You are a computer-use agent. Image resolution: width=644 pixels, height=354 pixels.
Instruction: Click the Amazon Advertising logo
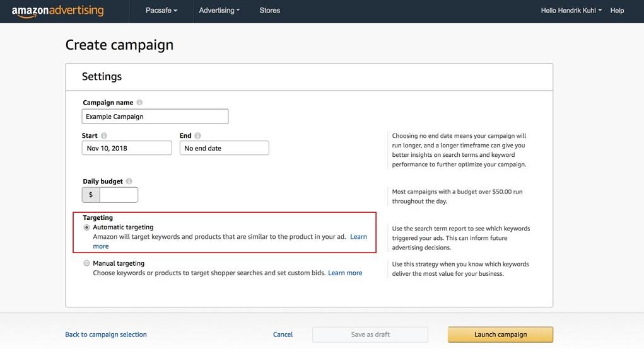pyautogui.click(x=57, y=11)
